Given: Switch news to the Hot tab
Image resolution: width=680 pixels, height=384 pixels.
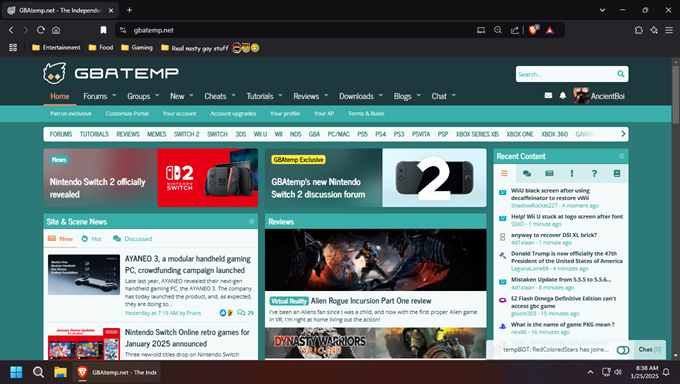Looking at the screenshot, I should 92,239.
